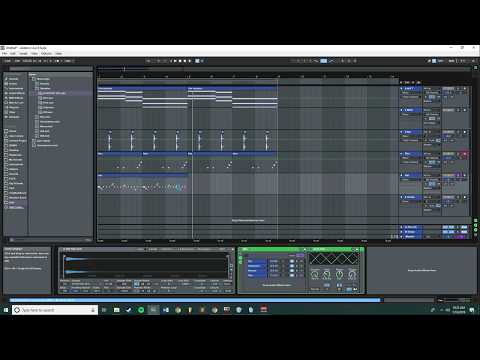Disarm the fourth track's red arm button

coord(464,154)
